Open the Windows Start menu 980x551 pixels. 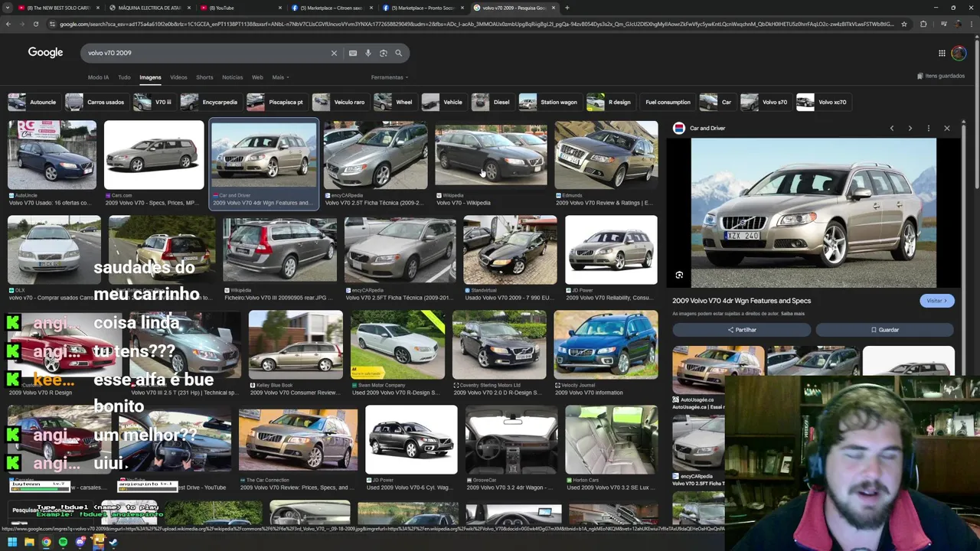(x=12, y=543)
